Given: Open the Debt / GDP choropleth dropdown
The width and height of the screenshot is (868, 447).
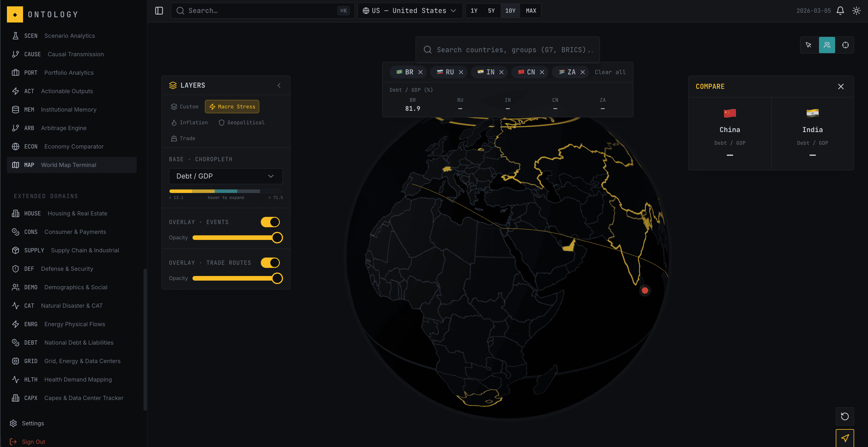Looking at the screenshot, I should pyautogui.click(x=225, y=176).
